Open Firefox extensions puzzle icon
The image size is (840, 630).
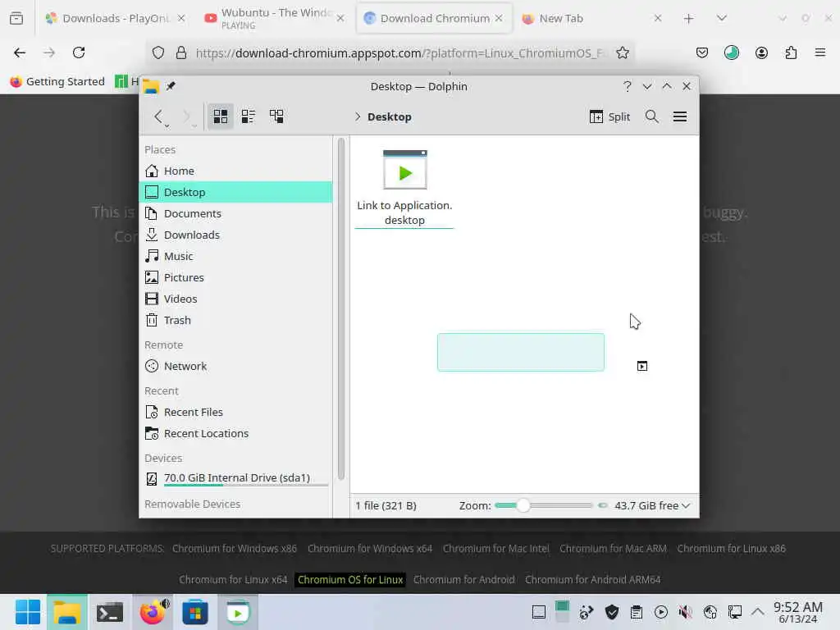pyautogui.click(x=791, y=52)
